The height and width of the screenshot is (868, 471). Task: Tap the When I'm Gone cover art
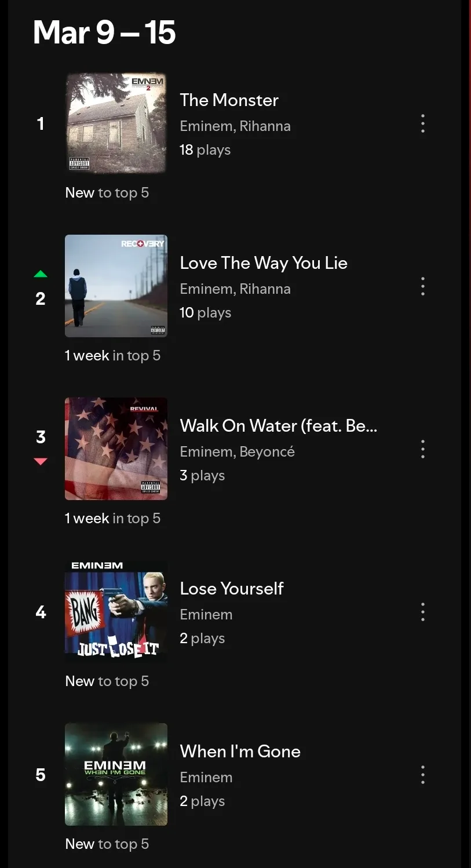coord(116,774)
